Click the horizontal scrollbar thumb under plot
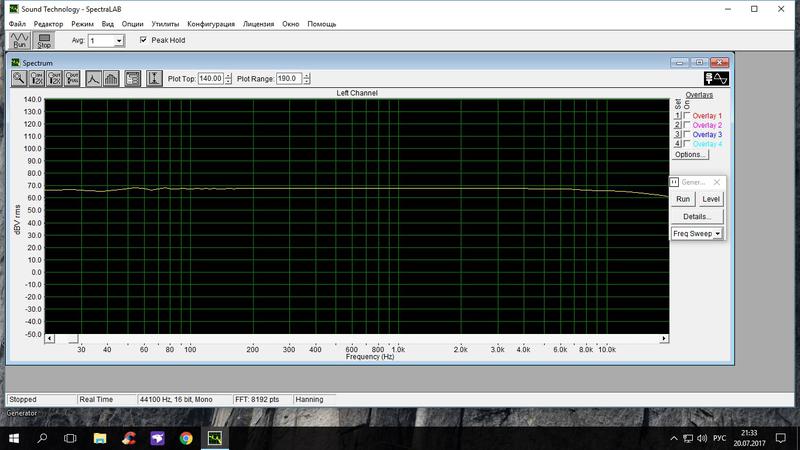800x450 pixels. tap(73, 338)
